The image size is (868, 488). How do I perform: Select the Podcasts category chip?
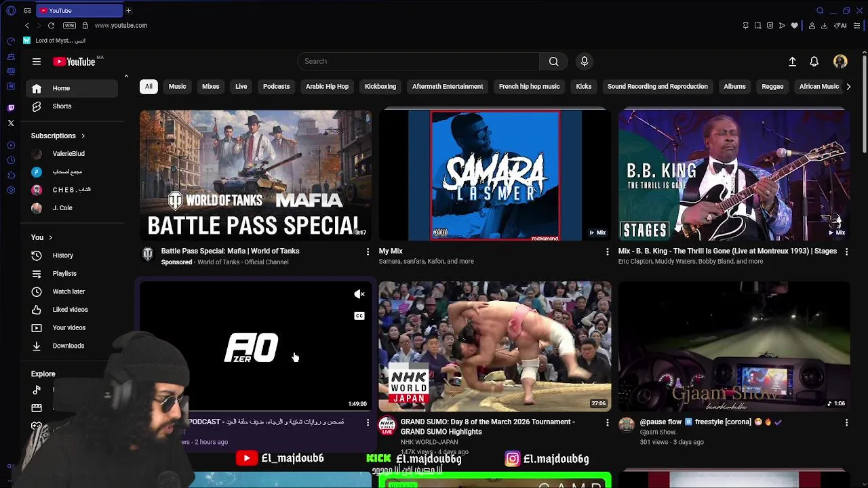(x=276, y=86)
